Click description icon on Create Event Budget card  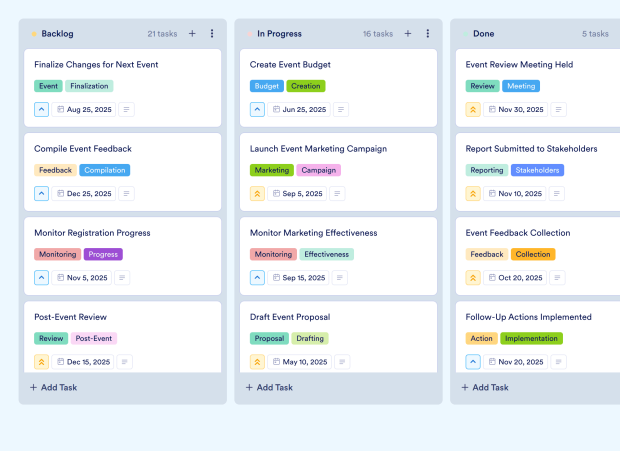(x=342, y=110)
